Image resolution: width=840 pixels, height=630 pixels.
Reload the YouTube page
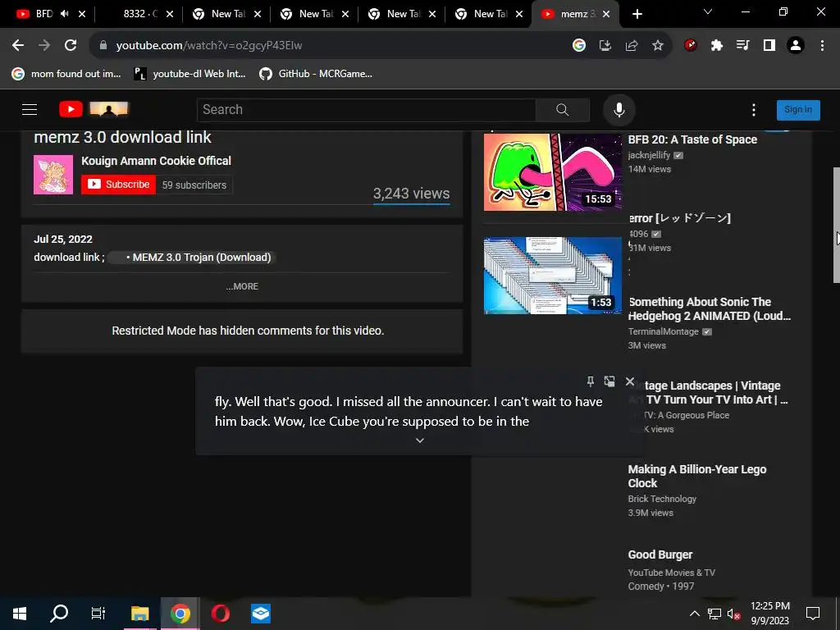tap(71, 46)
